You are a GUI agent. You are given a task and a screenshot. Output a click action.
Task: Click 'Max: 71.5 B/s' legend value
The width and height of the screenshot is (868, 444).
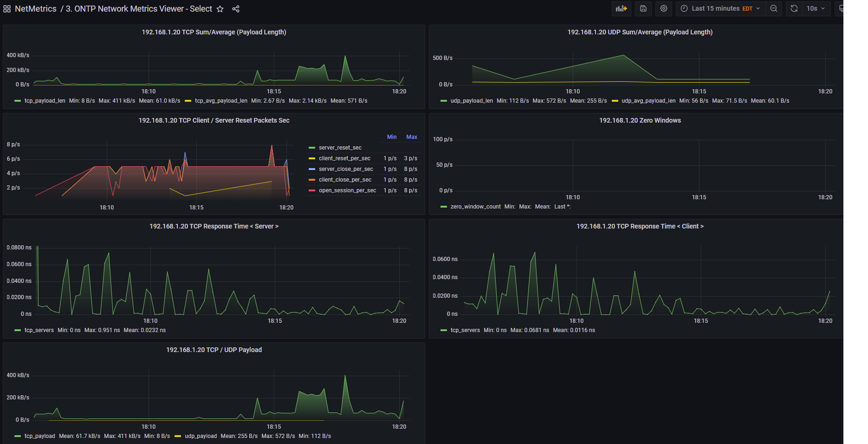click(x=730, y=101)
